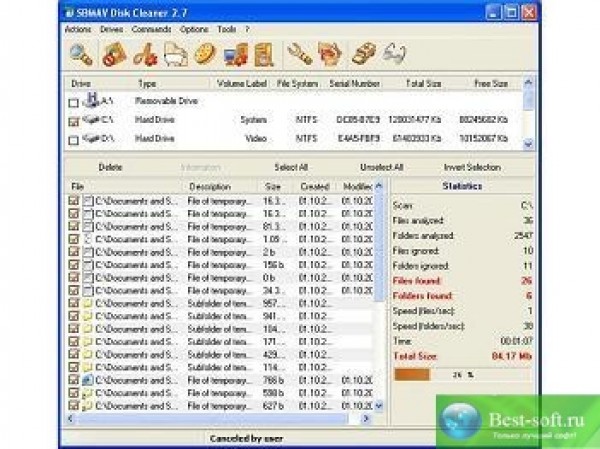Screen dimensions: 600x449
Task: Click the Unselect All button
Action: 382,167
